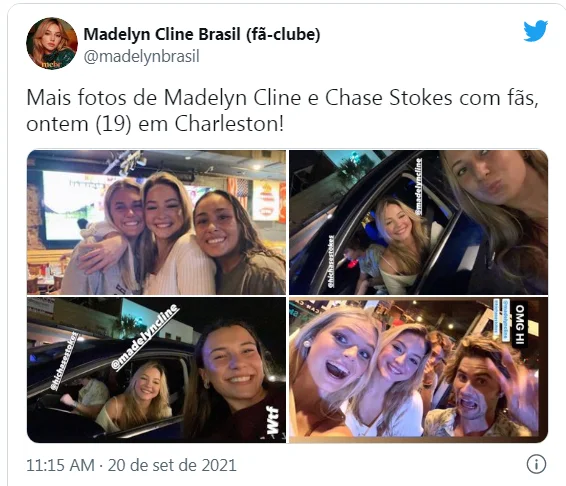Open the top-right car window selfie photo

[418, 222]
